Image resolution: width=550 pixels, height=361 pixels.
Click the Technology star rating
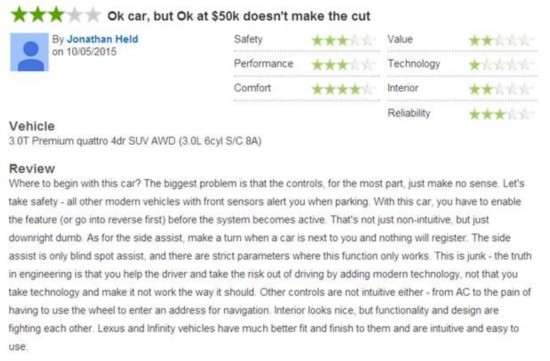click(x=501, y=65)
